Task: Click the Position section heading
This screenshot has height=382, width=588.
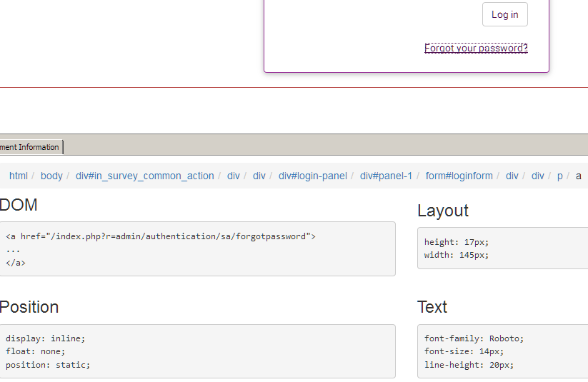Action: point(29,307)
